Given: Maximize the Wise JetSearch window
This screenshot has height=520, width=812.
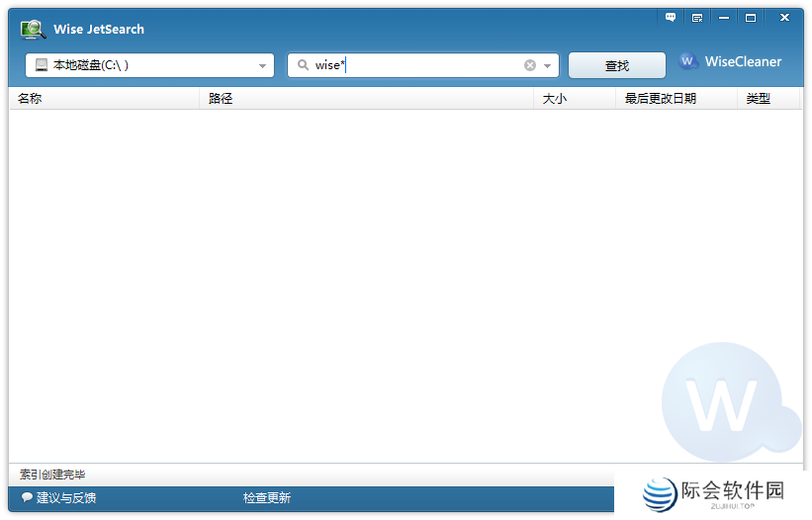Looking at the screenshot, I should point(751,18).
